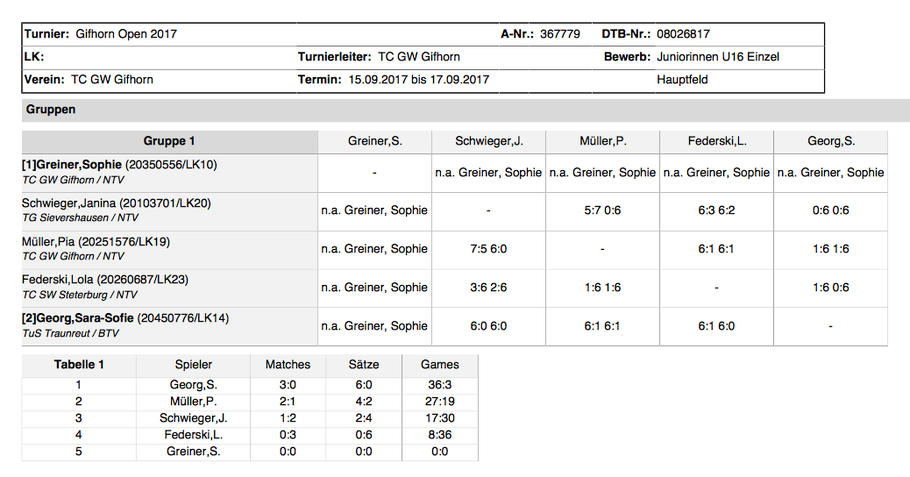
Task: Click the Sätze column header
Action: (363, 365)
